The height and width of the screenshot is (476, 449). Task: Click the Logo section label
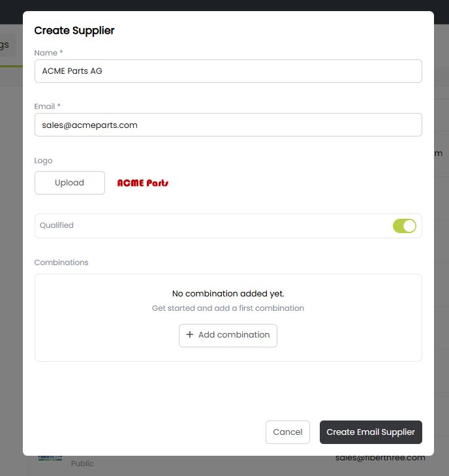pyautogui.click(x=44, y=161)
